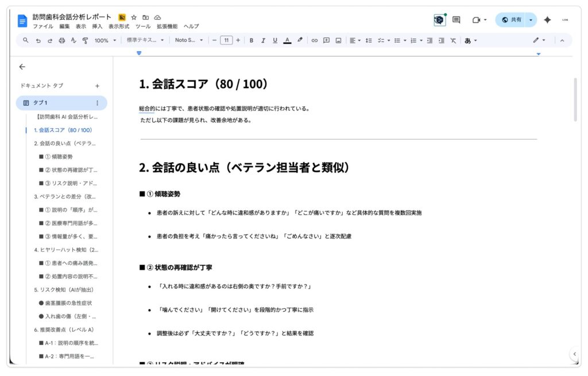Go to outline item 4. ヒヤリーハット検知

pyautogui.click(x=66, y=250)
